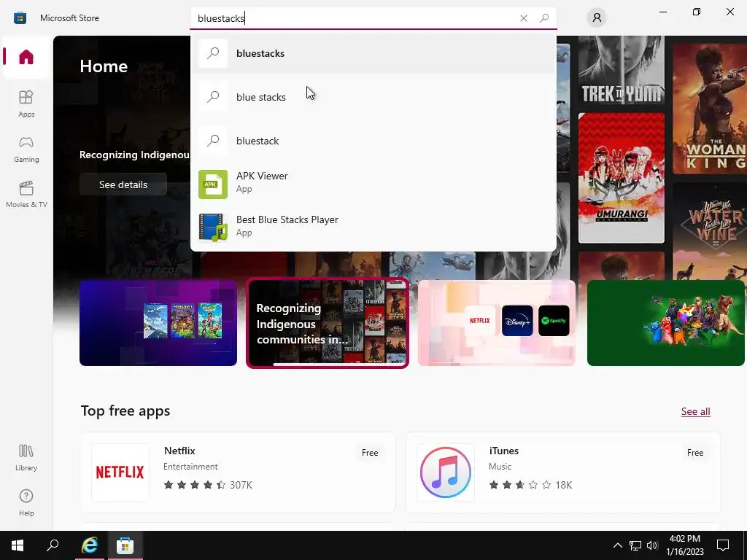
Task: Open the Recognizing Indigenous communities banner
Action: pyautogui.click(x=328, y=323)
